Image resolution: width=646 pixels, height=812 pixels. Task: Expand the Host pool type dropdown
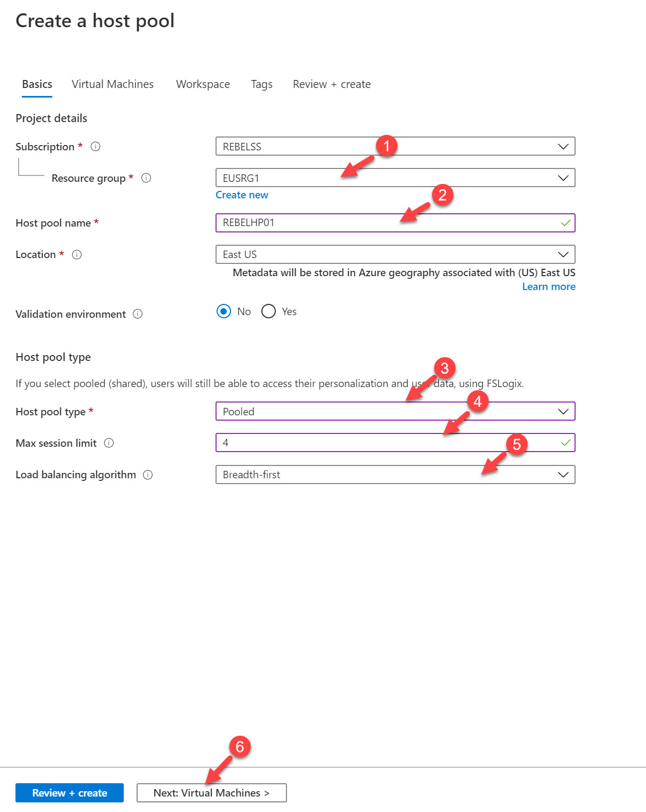(395, 411)
